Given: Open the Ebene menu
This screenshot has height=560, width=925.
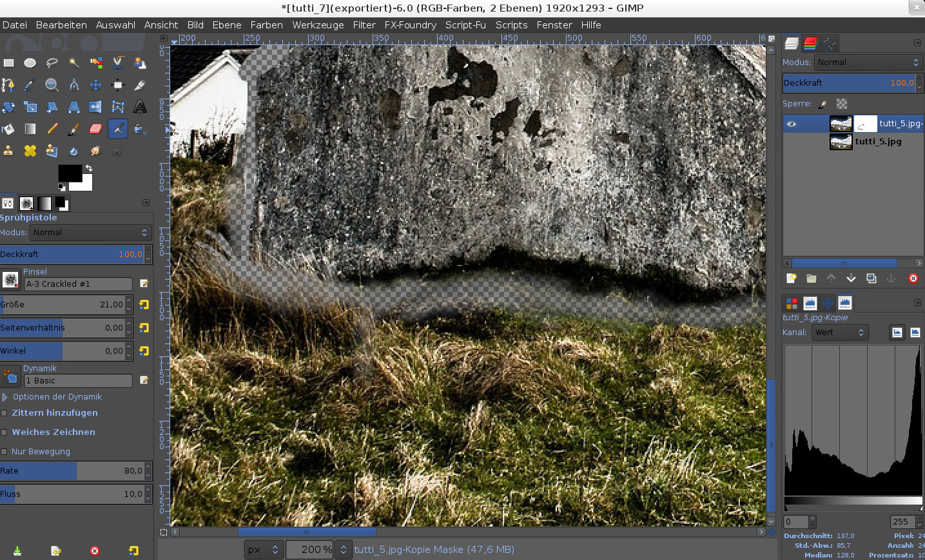Looking at the screenshot, I should (227, 25).
